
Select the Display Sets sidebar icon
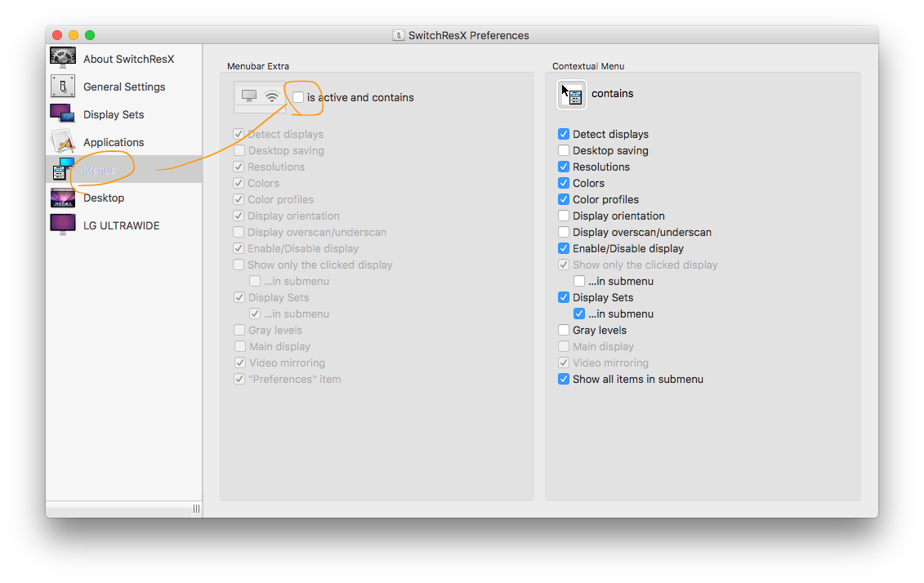[63, 114]
